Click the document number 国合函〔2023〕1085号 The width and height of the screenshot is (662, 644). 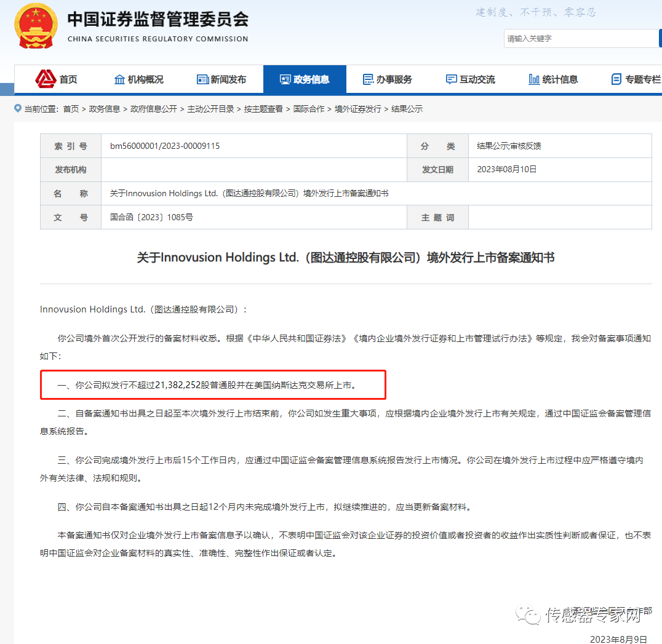[x=151, y=217]
